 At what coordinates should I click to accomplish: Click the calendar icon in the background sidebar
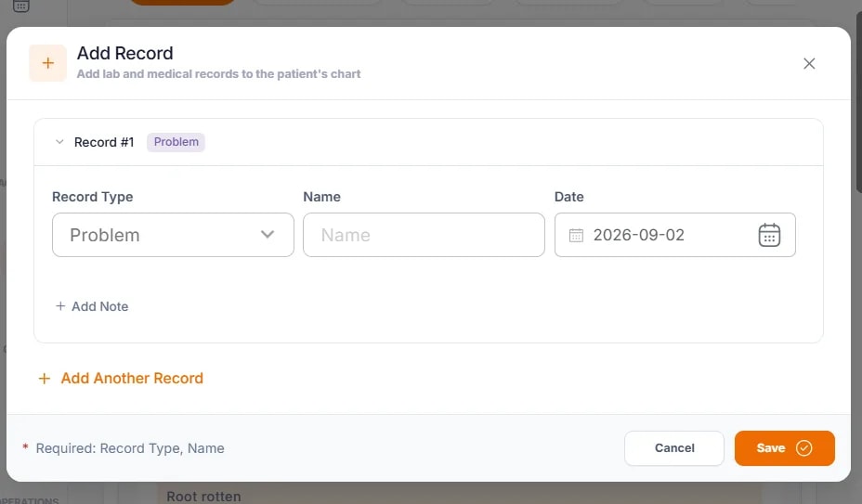pos(20,6)
